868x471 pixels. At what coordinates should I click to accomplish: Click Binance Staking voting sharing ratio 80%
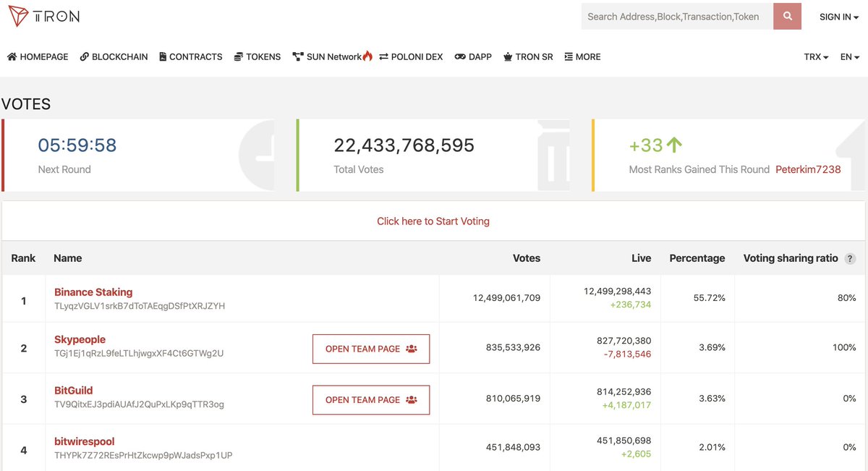click(847, 298)
